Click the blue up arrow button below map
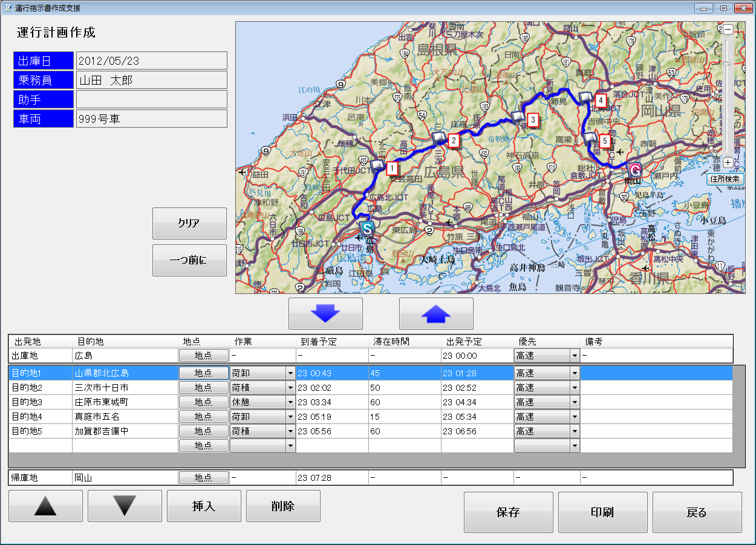The width and height of the screenshot is (756, 545). tap(436, 313)
